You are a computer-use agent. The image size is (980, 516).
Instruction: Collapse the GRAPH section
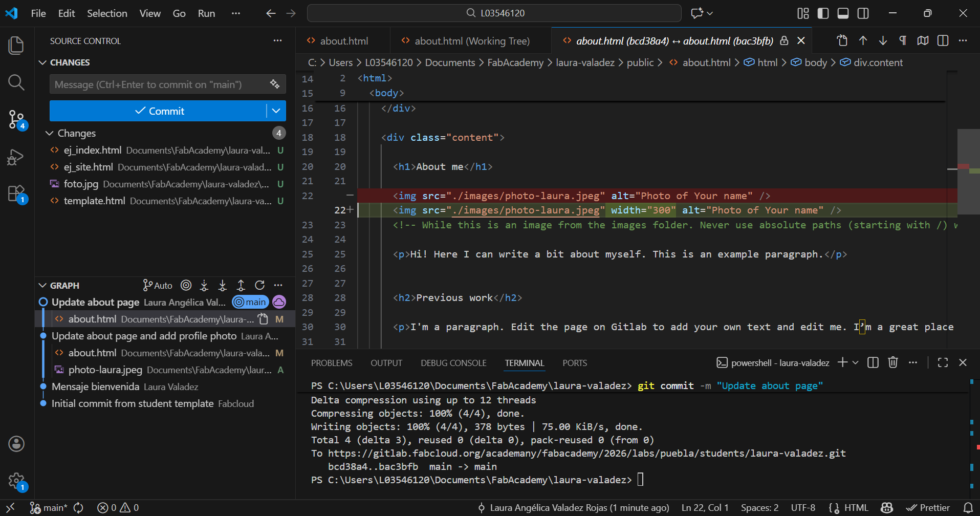(x=43, y=285)
